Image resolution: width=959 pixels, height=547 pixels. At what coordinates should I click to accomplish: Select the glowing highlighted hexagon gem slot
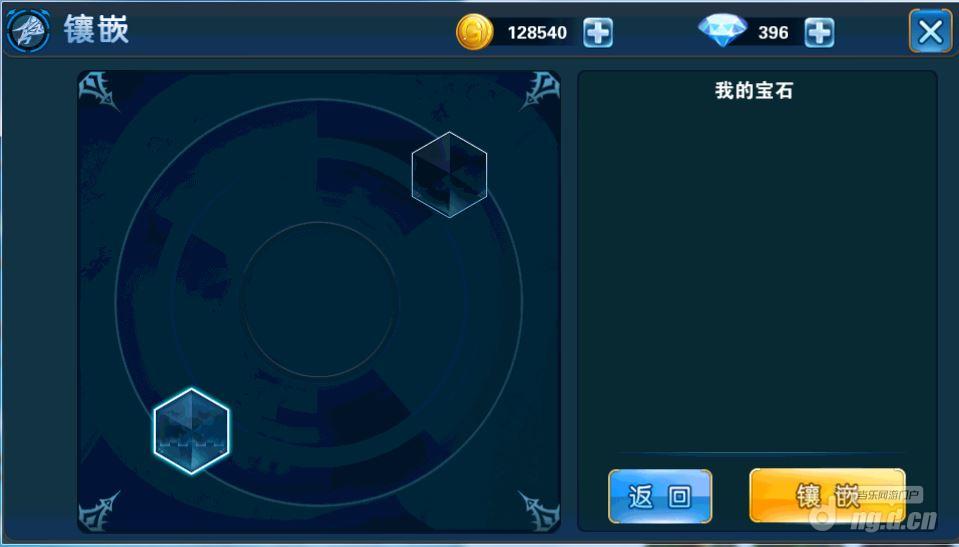[x=191, y=431]
